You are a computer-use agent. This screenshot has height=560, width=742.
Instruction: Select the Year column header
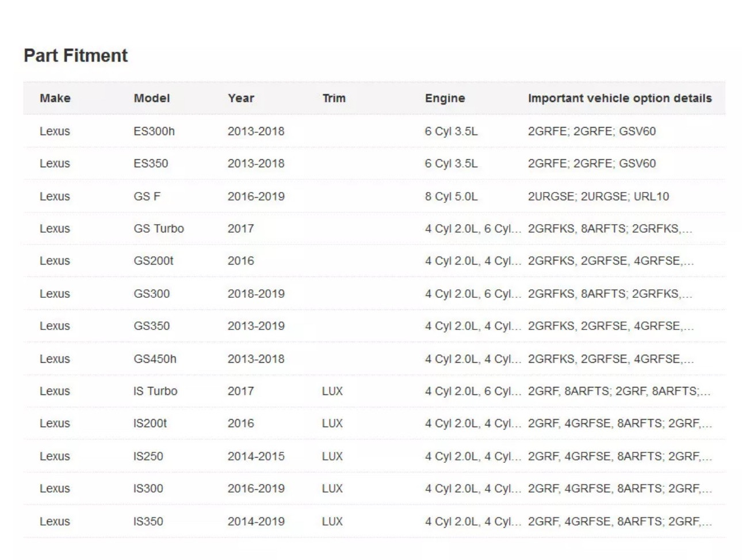[x=240, y=98]
